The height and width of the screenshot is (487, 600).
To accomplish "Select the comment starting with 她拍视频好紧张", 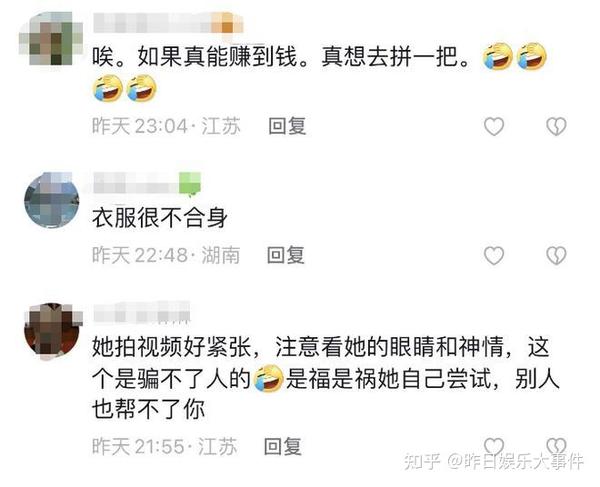I will [326, 378].
